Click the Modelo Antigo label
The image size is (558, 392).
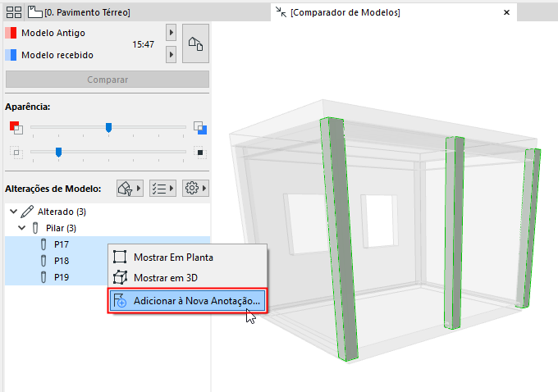pyautogui.click(x=53, y=33)
